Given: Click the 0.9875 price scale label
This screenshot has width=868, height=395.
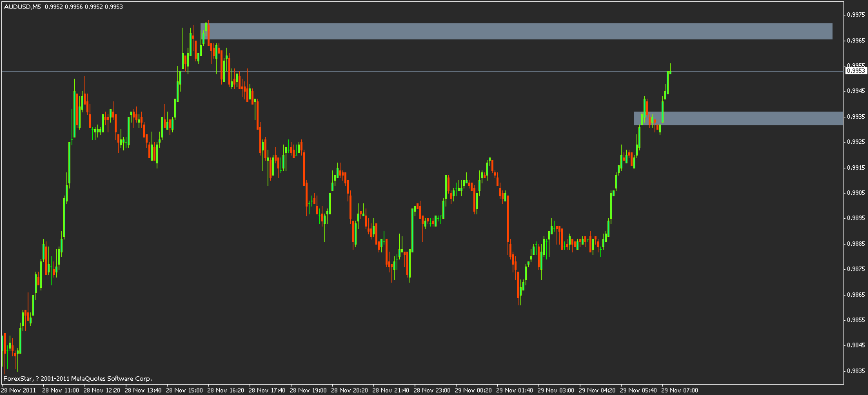Looking at the screenshot, I should coord(855,269).
